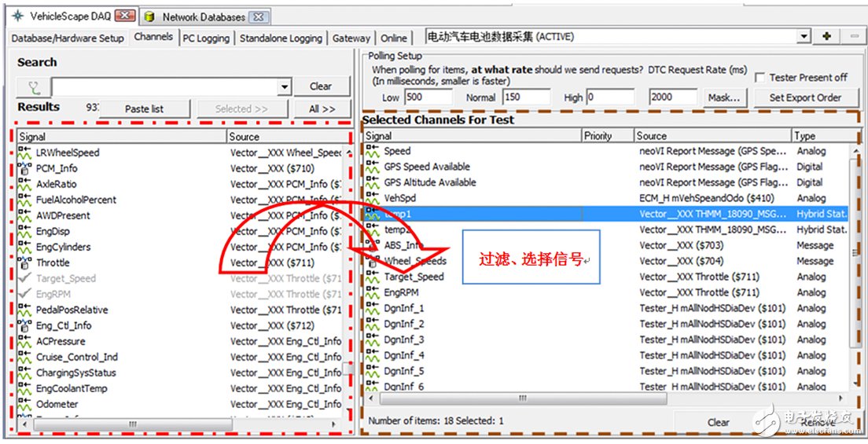The image size is (868, 444).
Task: Click the Throttle message icon in results
Action: [24, 263]
